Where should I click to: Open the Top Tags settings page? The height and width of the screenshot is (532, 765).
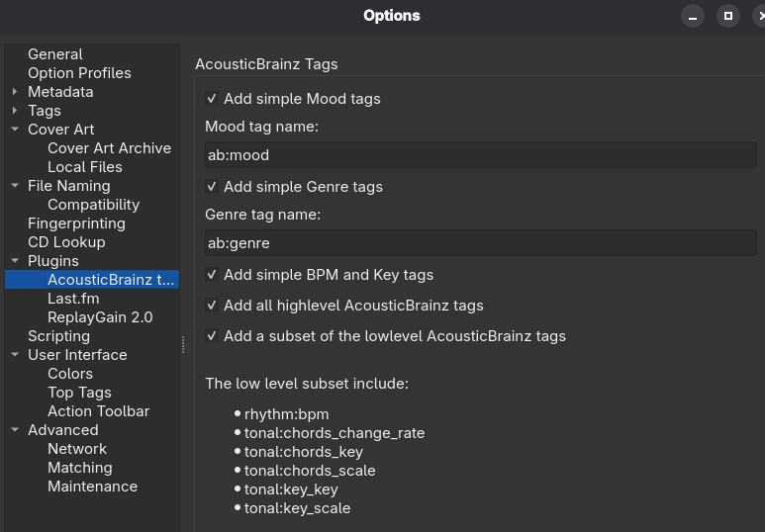click(79, 393)
